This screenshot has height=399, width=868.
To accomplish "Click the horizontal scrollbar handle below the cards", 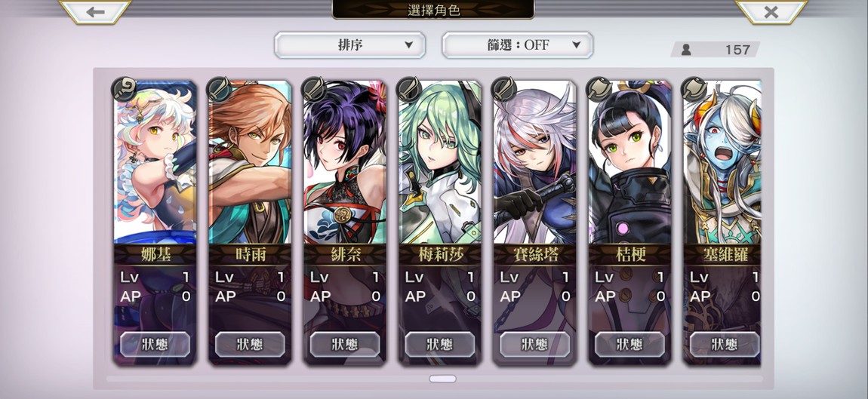I will pos(442,379).
